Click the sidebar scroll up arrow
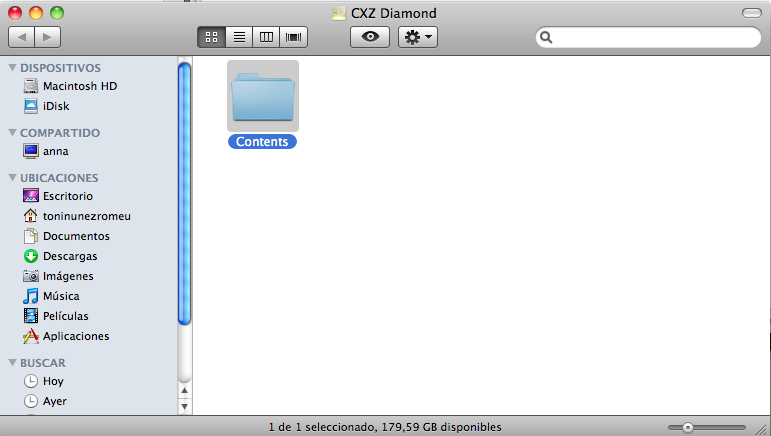Screen dimensions: 771x436 184,391
